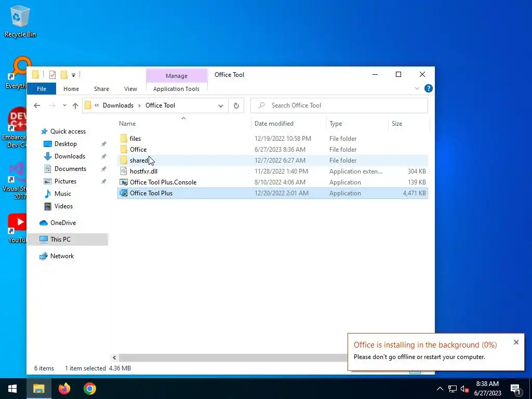Open Documents in the navigation pane
The image size is (532, 399).
tap(65, 169)
